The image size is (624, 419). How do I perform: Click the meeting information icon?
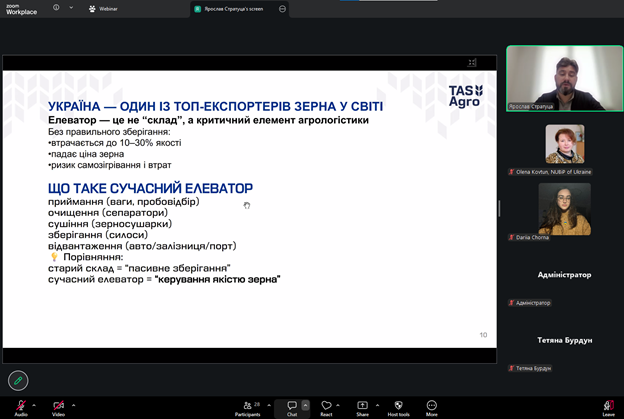pyautogui.click(x=56, y=8)
